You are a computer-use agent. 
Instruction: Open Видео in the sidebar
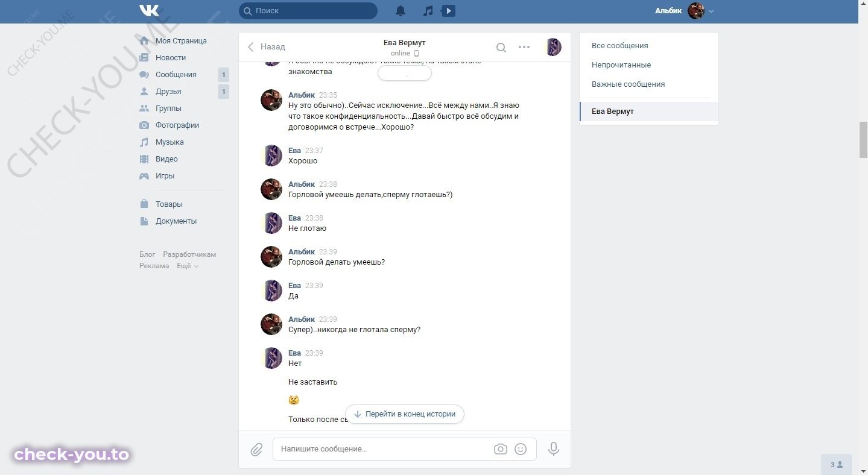tap(166, 159)
